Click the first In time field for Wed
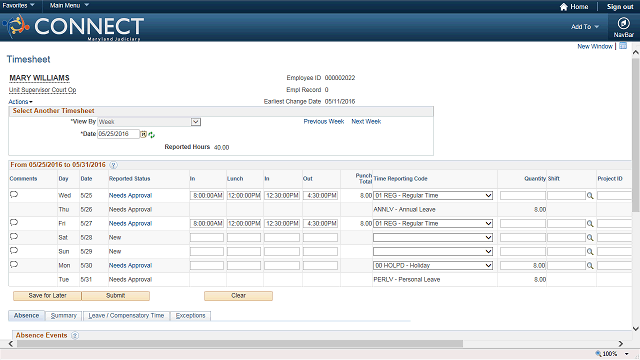The image size is (640, 360). (207, 196)
